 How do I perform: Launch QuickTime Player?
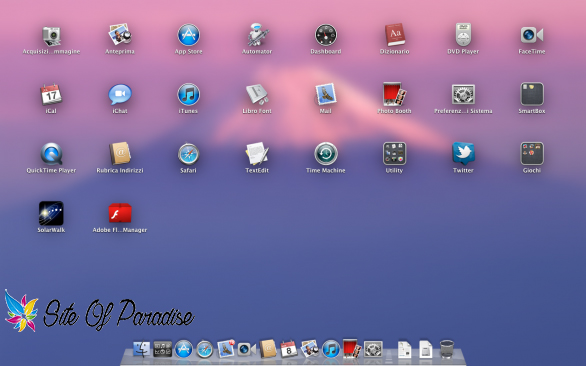pyautogui.click(x=51, y=154)
